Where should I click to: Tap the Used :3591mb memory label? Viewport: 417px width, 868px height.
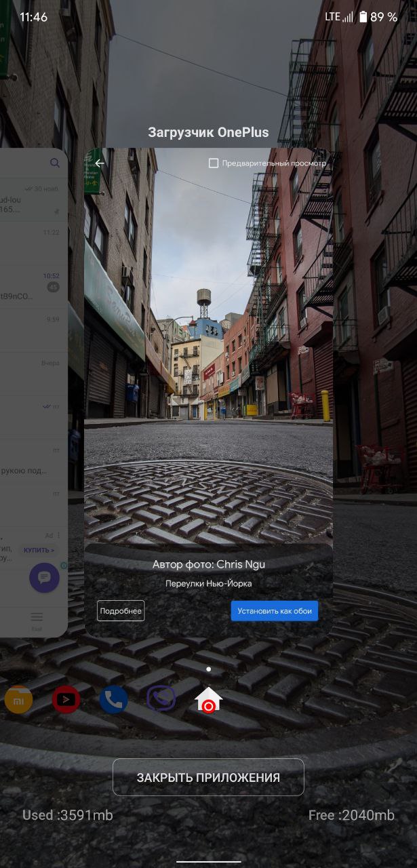pyautogui.click(x=68, y=815)
